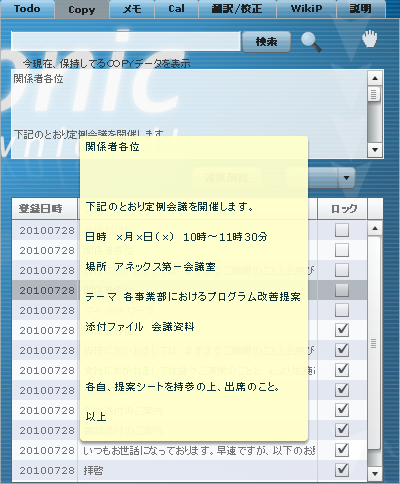
Task: Click the 関係者各位 heading in the yellow tooltip
Action: [x=112, y=147]
